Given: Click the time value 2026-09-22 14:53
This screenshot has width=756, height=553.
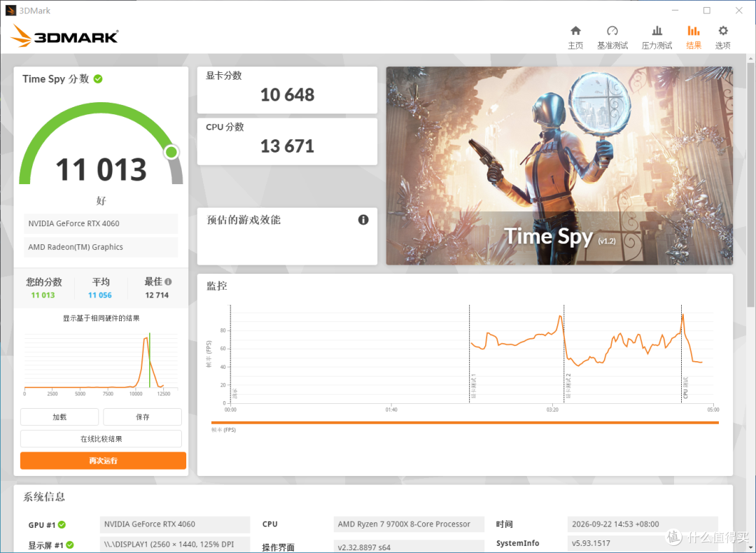Looking at the screenshot, I should (x=643, y=524).
